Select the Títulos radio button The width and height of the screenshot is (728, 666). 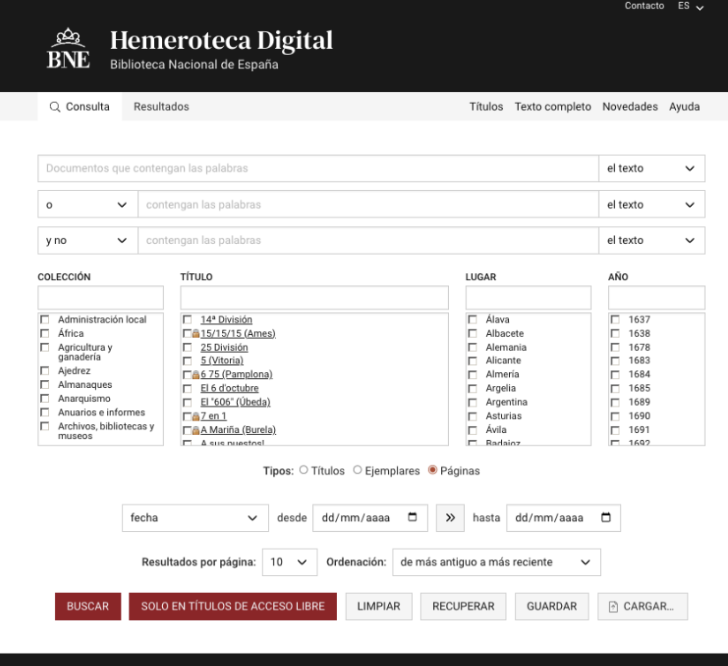(304, 470)
